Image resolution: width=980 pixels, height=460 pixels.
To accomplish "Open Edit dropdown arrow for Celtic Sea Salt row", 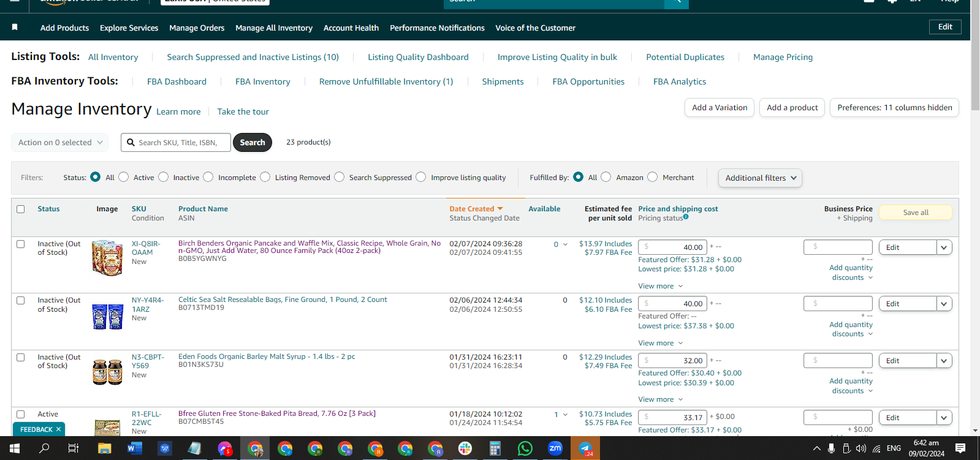I will [x=944, y=304].
